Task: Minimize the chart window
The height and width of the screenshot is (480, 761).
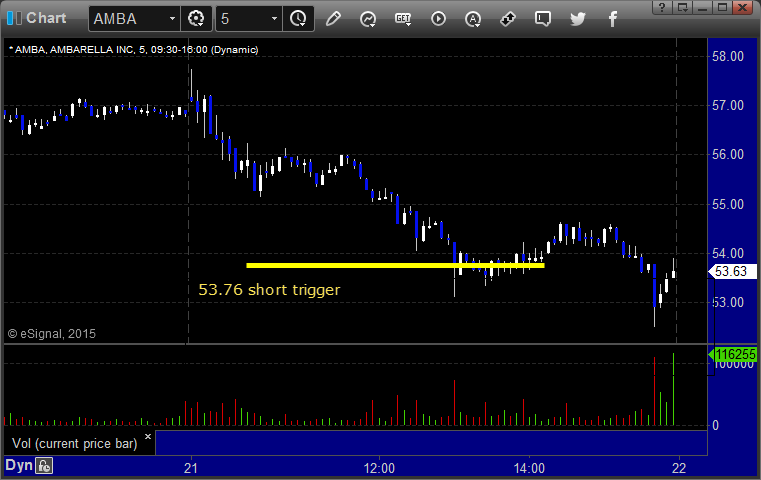Action: coord(702,7)
